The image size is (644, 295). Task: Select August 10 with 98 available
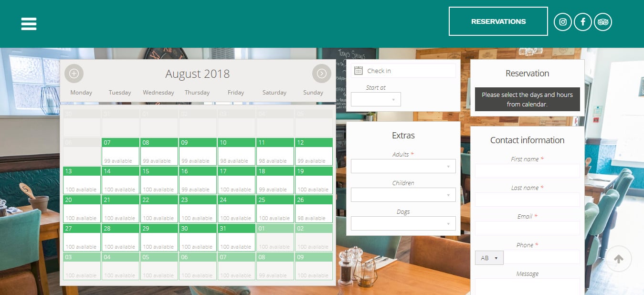click(236, 152)
